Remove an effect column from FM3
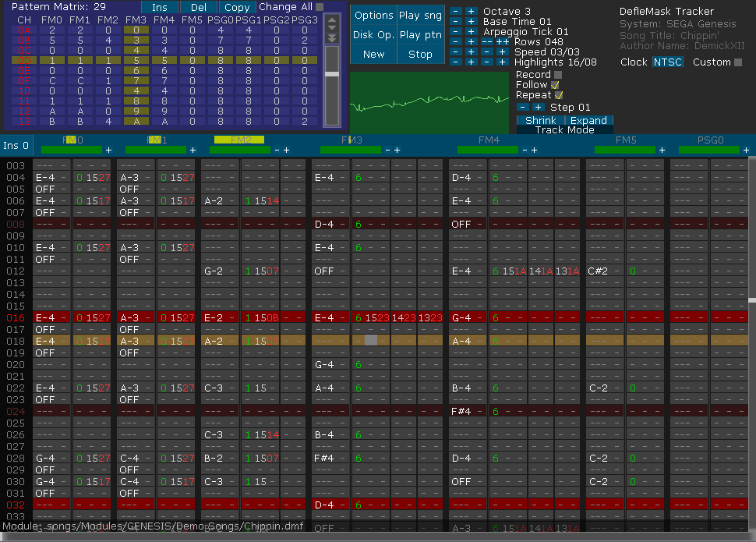Screen dimensions: 756x542 coord(387,150)
